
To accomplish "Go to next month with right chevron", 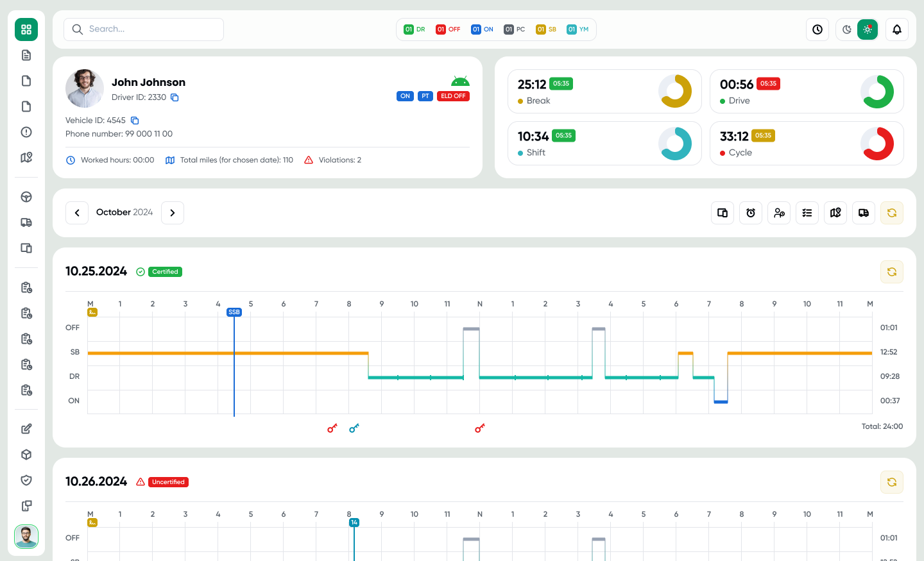I will point(173,213).
